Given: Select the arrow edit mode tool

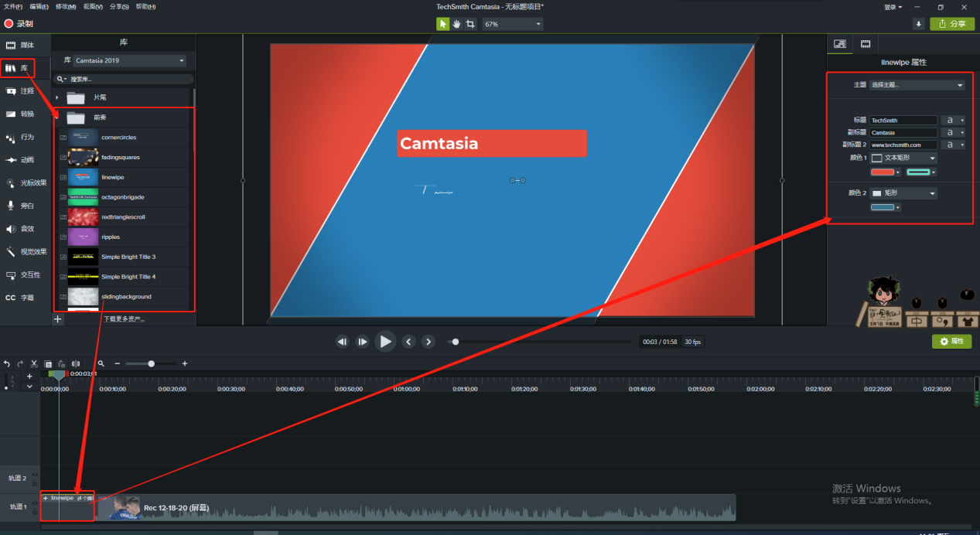Looking at the screenshot, I should pos(443,24).
